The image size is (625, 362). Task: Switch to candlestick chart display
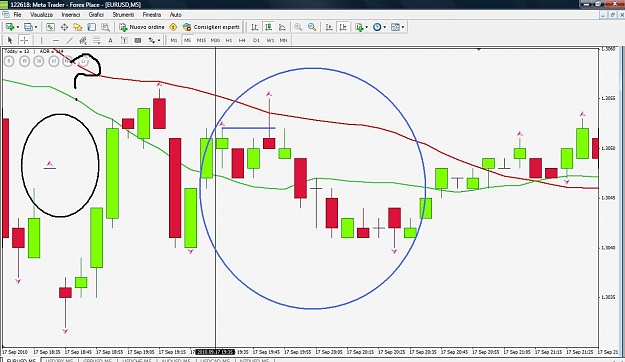(268, 27)
